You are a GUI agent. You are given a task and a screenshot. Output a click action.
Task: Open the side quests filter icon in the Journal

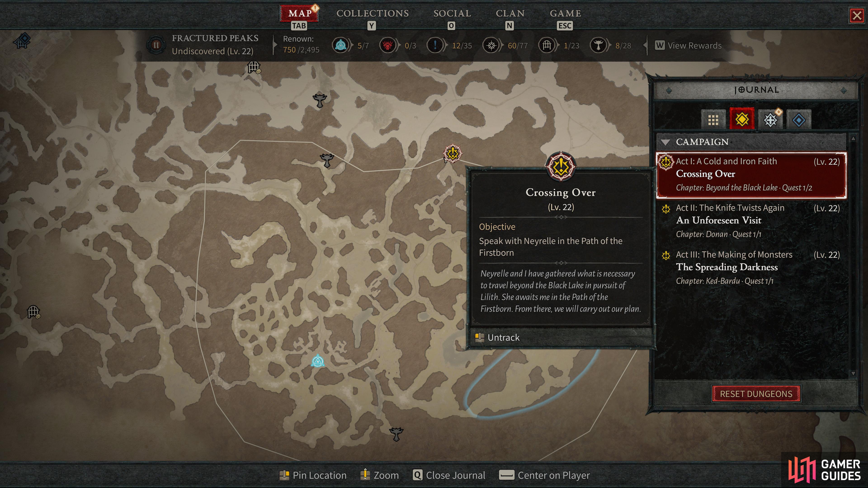770,120
